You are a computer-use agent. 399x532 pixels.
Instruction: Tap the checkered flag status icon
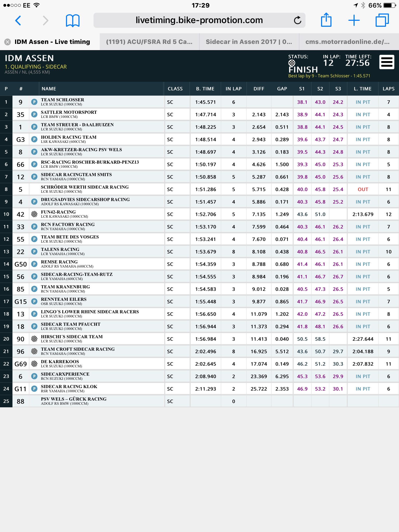292,63
